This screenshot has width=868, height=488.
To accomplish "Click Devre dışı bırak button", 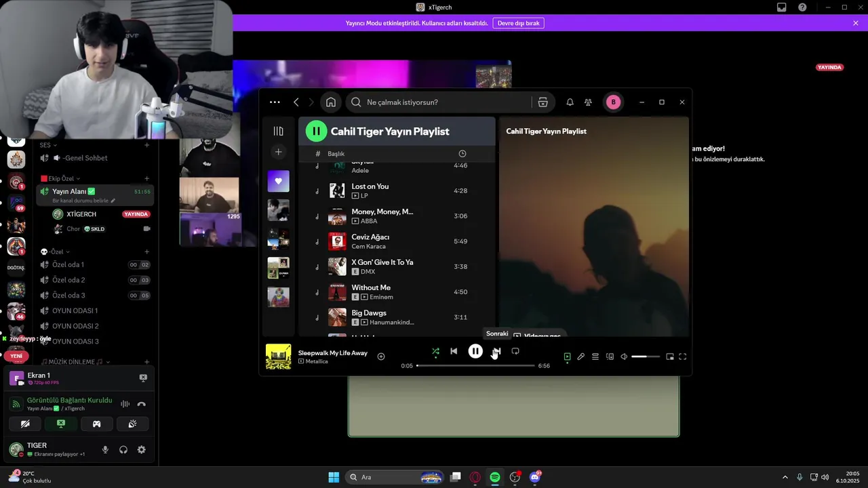I will click(518, 23).
